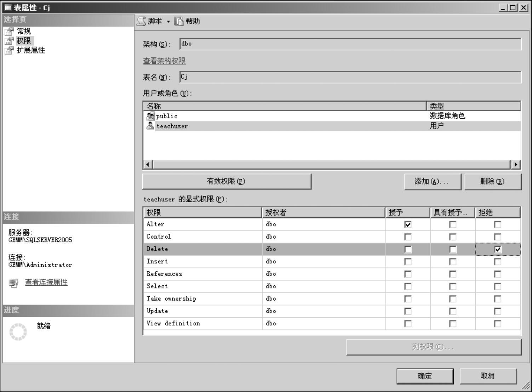
Task: Open the 查看连接属性 link
Action: 46,282
